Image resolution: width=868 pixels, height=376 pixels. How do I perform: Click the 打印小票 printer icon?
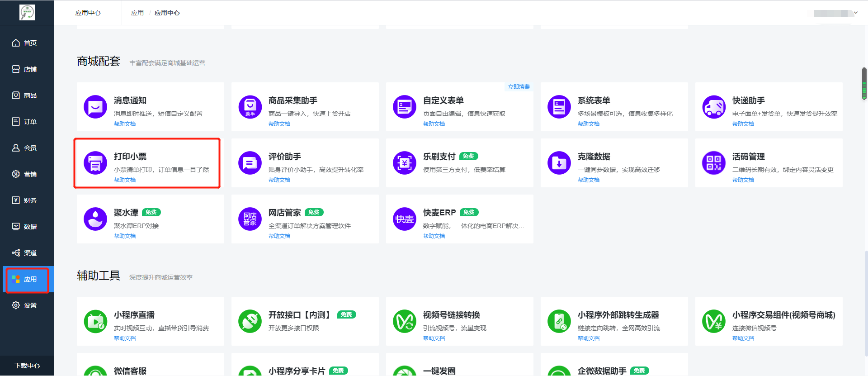pos(95,163)
